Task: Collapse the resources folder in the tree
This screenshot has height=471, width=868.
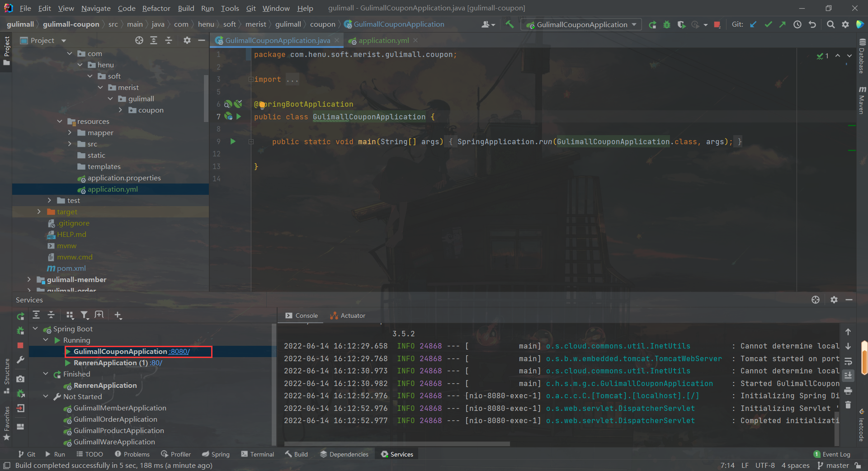Action: 60,121
